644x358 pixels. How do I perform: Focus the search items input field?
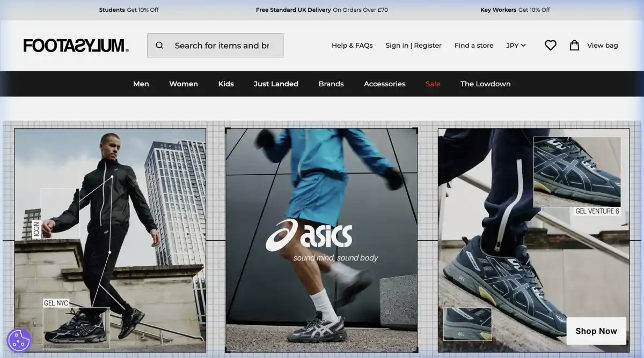click(223, 46)
